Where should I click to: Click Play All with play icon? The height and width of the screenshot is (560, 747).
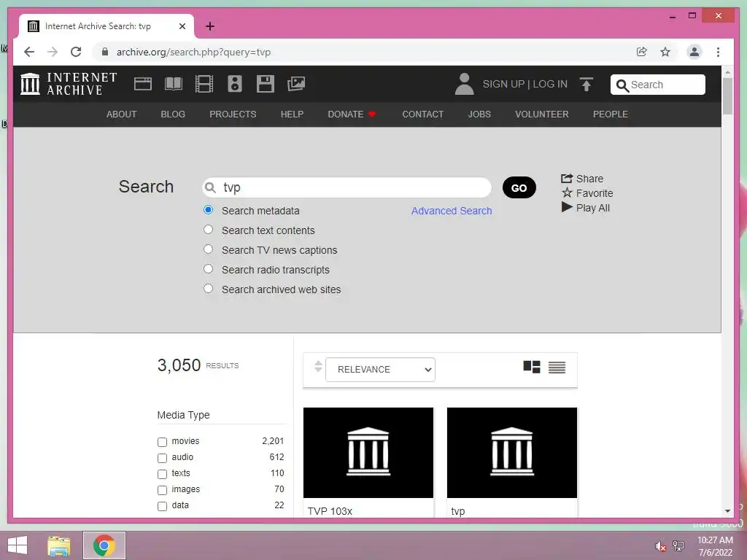pyautogui.click(x=586, y=208)
